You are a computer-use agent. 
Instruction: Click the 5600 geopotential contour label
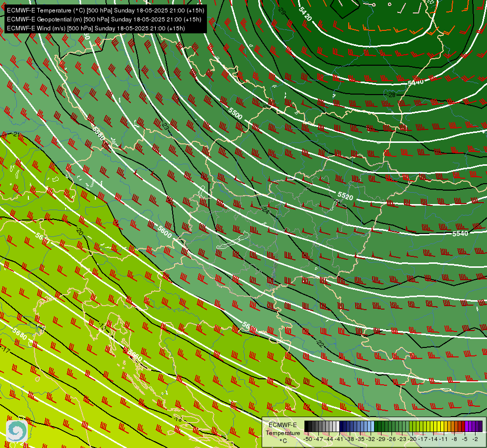(164, 232)
